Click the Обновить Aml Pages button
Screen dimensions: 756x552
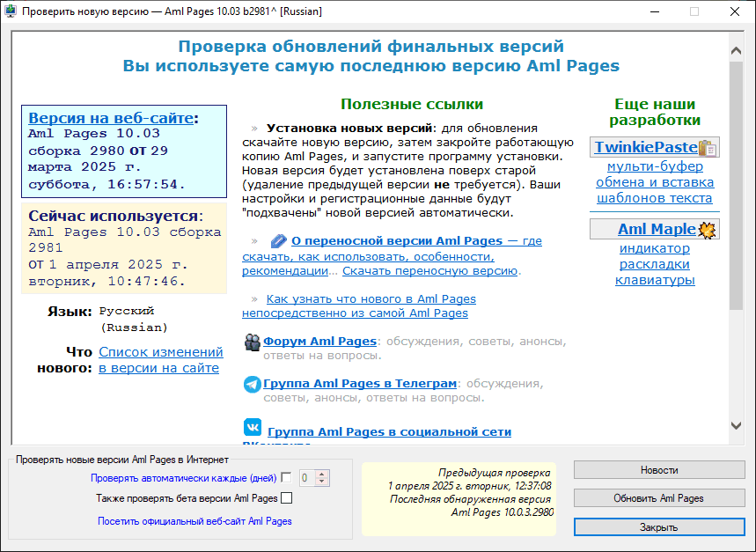(x=659, y=498)
